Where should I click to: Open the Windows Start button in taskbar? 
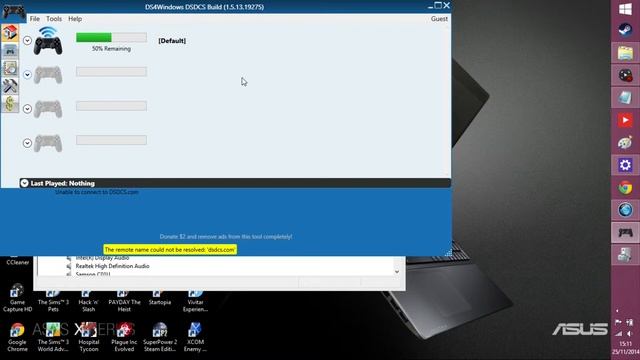(625, 9)
